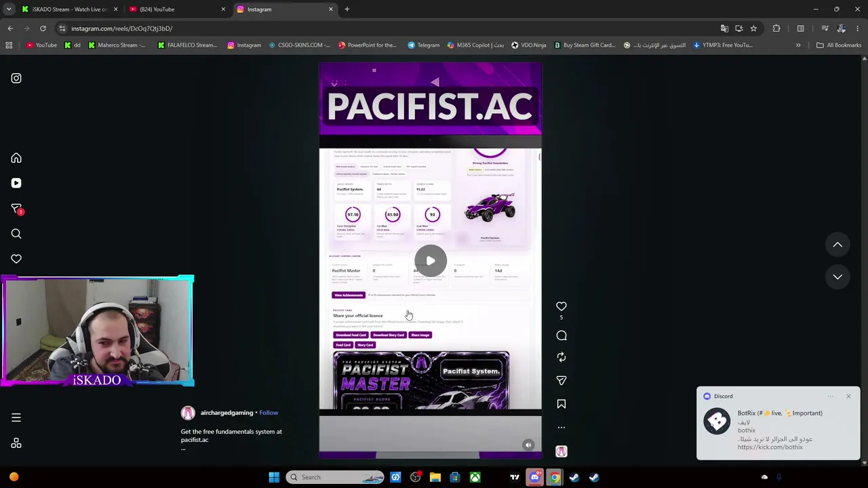Open the FALAFELCO Stream bookmark

click(x=187, y=45)
